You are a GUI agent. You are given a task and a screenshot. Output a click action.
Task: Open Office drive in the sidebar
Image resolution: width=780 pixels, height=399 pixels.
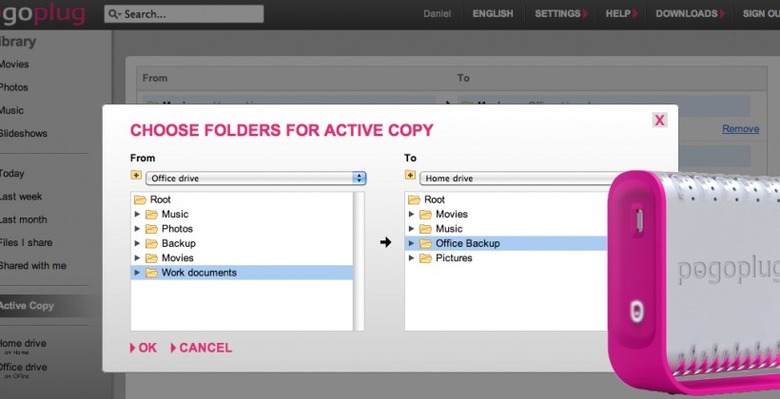23,367
